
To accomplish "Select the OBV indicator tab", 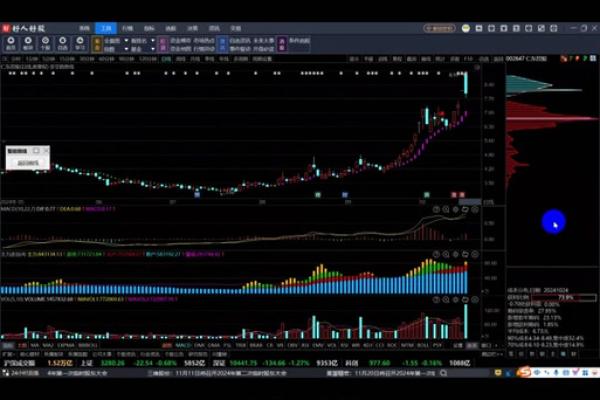I will click(x=292, y=345).
